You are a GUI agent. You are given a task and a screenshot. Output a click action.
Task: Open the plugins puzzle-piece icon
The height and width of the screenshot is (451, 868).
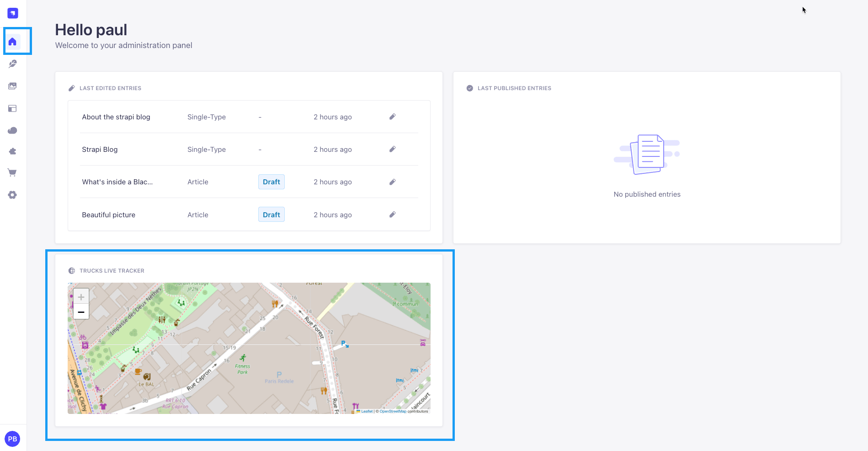click(x=12, y=151)
